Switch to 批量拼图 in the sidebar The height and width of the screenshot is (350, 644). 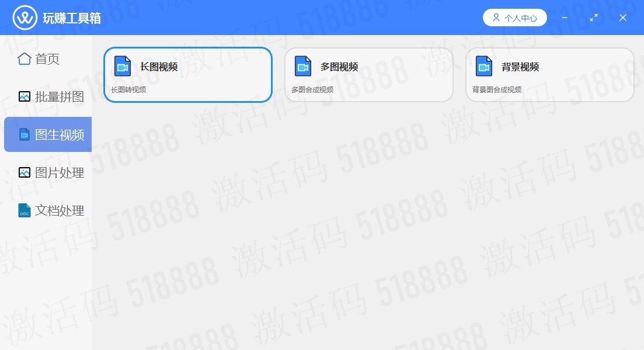(x=48, y=96)
